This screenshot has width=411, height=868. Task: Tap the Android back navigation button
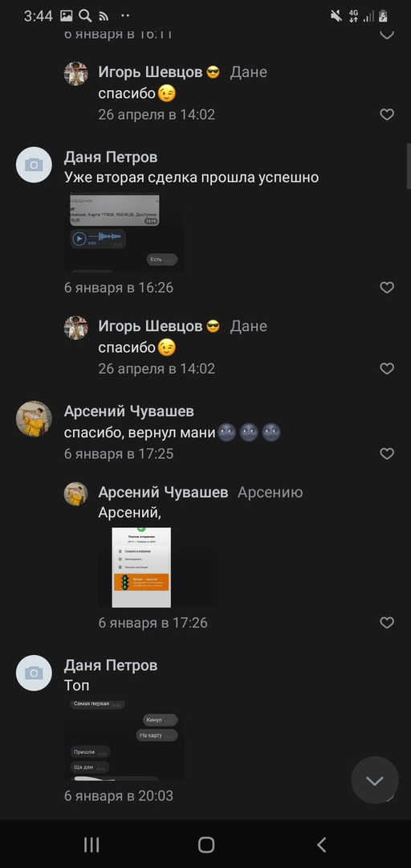(x=321, y=845)
